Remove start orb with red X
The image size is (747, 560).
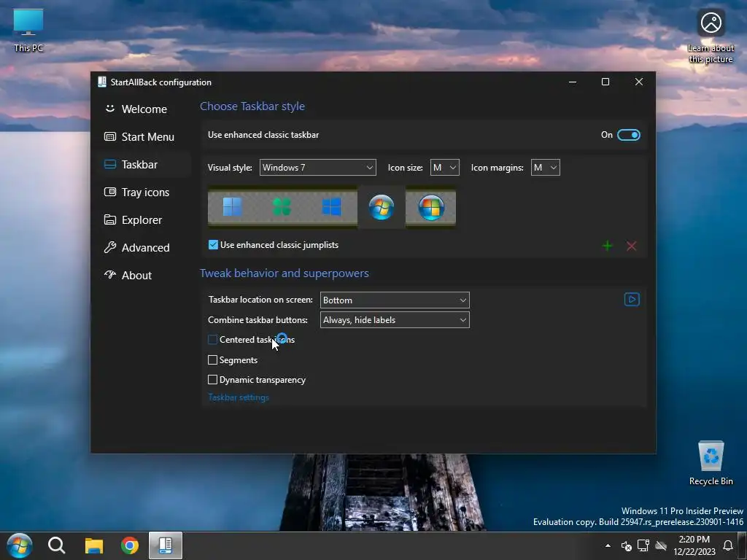[631, 246]
